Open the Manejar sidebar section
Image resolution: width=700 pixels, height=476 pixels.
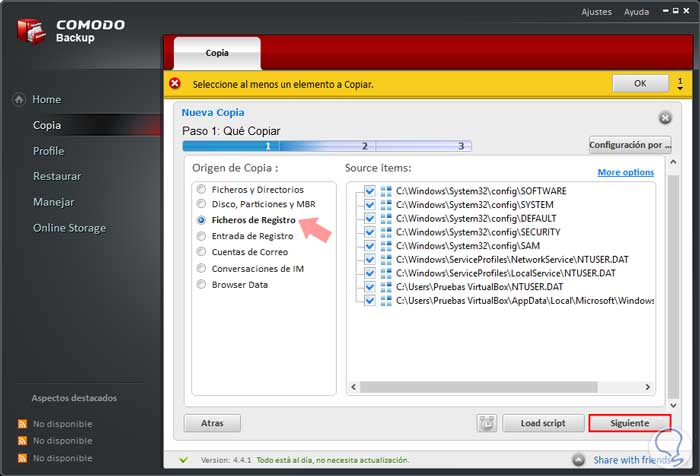(x=54, y=202)
